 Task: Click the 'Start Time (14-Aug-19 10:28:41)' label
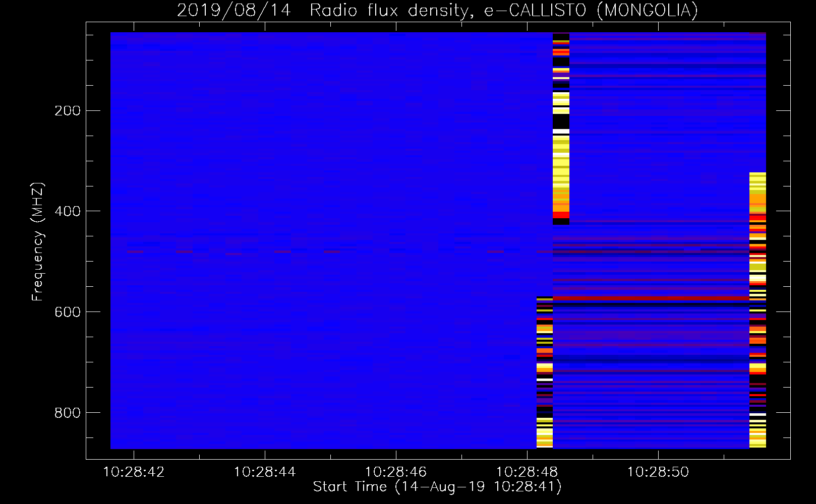[x=437, y=487]
